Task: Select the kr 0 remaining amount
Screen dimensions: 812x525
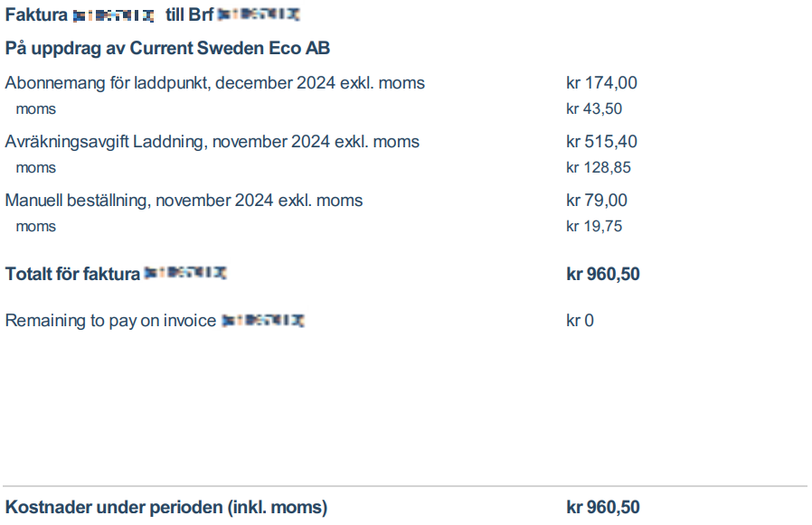Action: [580, 321]
